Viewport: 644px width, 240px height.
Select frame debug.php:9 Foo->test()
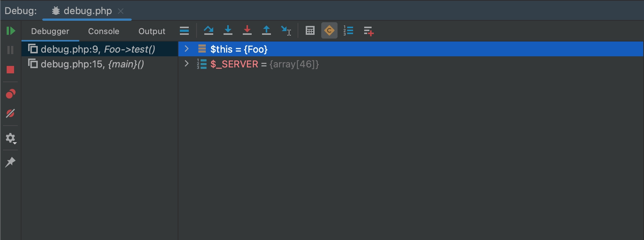click(x=100, y=49)
